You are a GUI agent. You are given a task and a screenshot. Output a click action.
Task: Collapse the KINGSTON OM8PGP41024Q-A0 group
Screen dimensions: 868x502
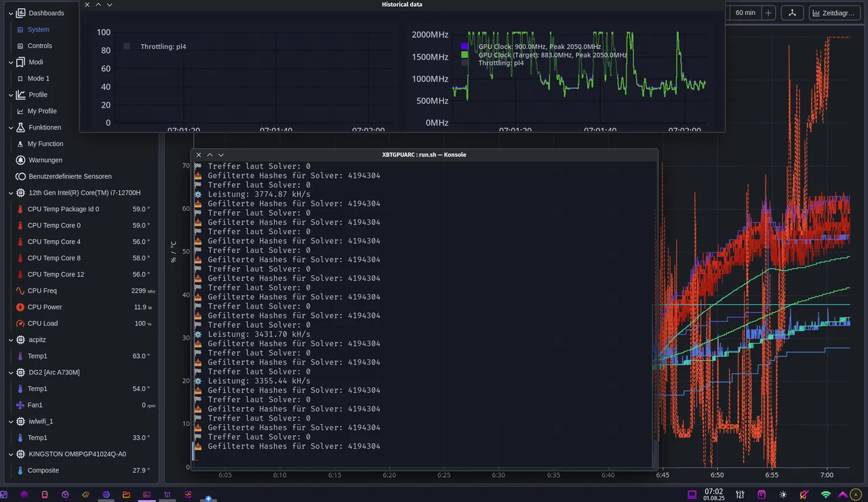(10, 454)
